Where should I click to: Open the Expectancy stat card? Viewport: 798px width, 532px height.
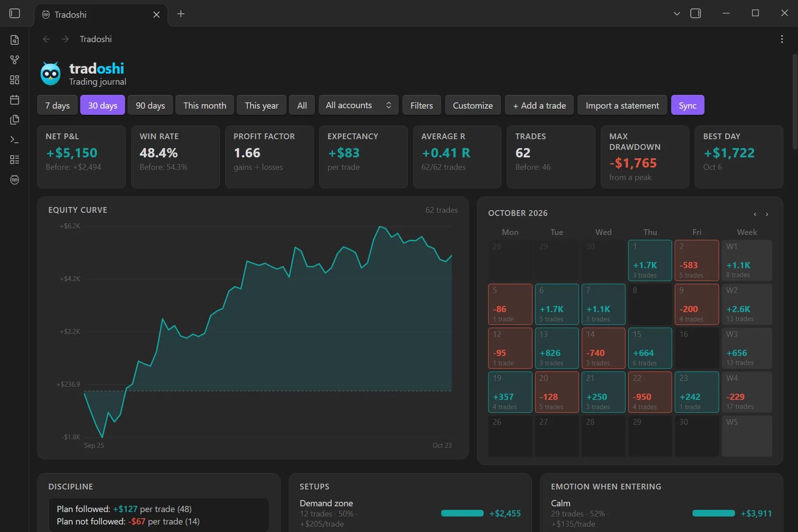coord(364,157)
